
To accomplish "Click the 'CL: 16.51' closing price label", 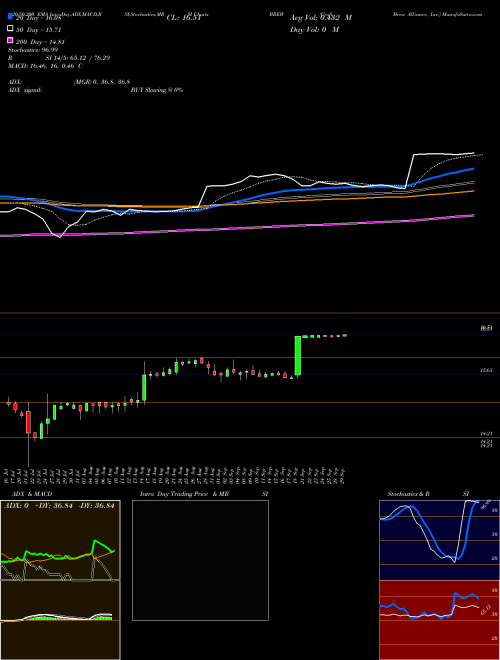I will [x=184, y=18].
